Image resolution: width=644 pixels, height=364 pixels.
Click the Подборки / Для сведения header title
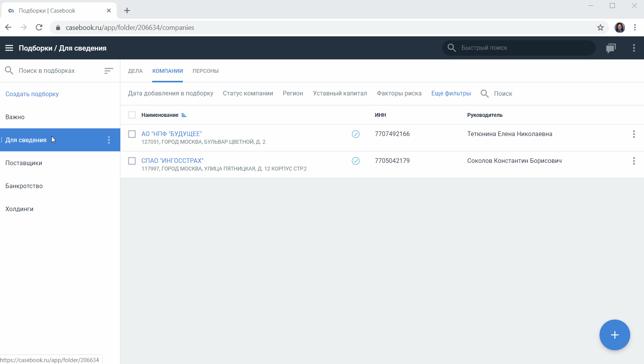(62, 48)
